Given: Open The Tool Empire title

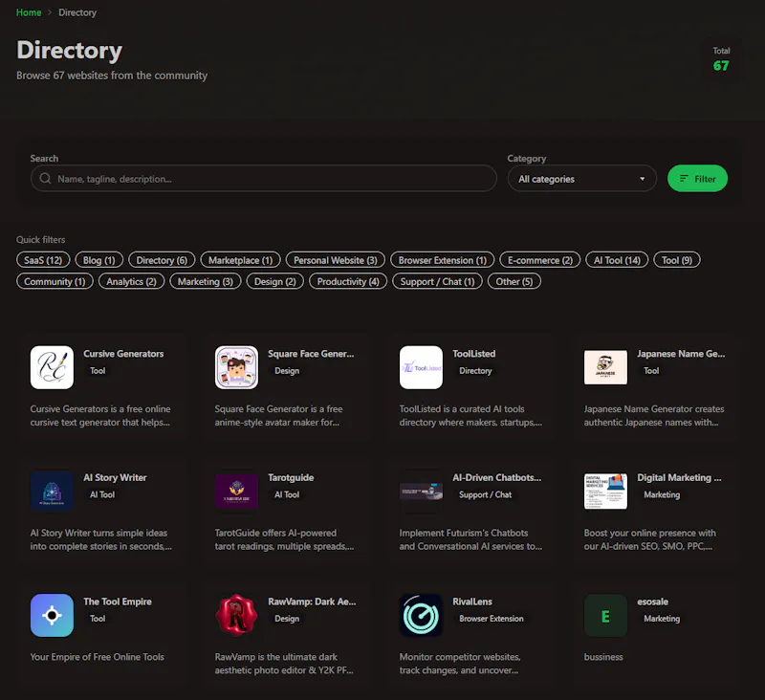Looking at the screenshot, I should coord(117,602).
